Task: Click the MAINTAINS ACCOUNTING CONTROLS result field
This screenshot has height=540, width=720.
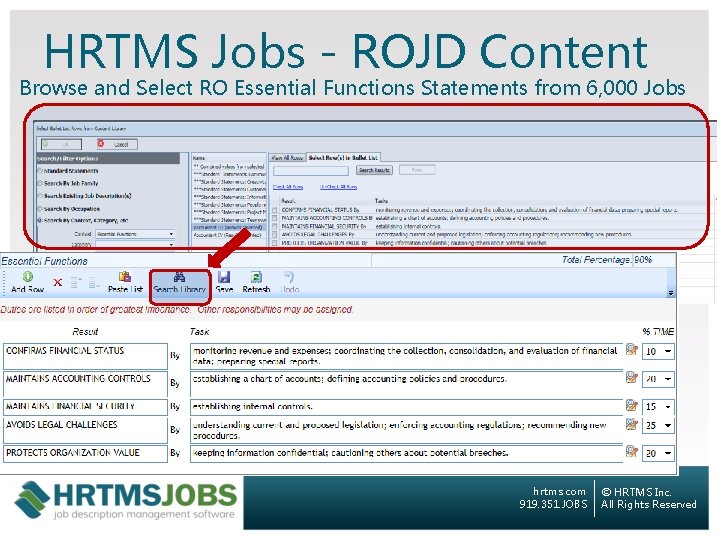Action: coord(85,384)
